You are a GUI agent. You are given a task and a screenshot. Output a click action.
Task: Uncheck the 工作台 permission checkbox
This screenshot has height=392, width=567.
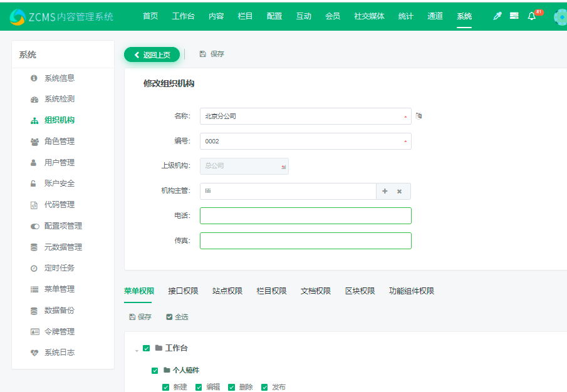147,348
